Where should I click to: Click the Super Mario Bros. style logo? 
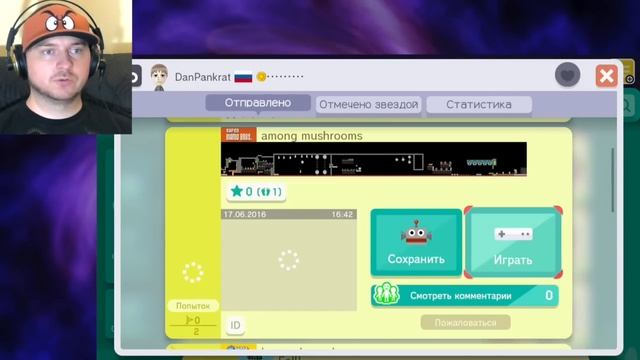(x=238, y=135)
